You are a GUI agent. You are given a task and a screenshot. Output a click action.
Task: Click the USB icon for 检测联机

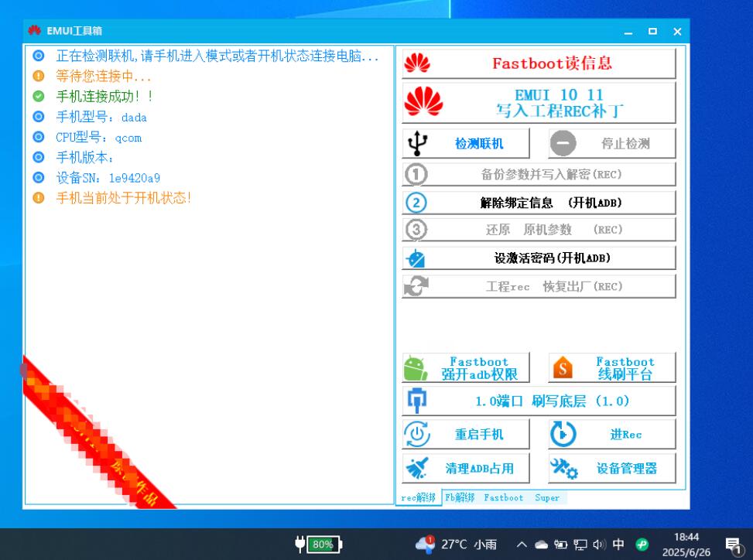(417, 143)
